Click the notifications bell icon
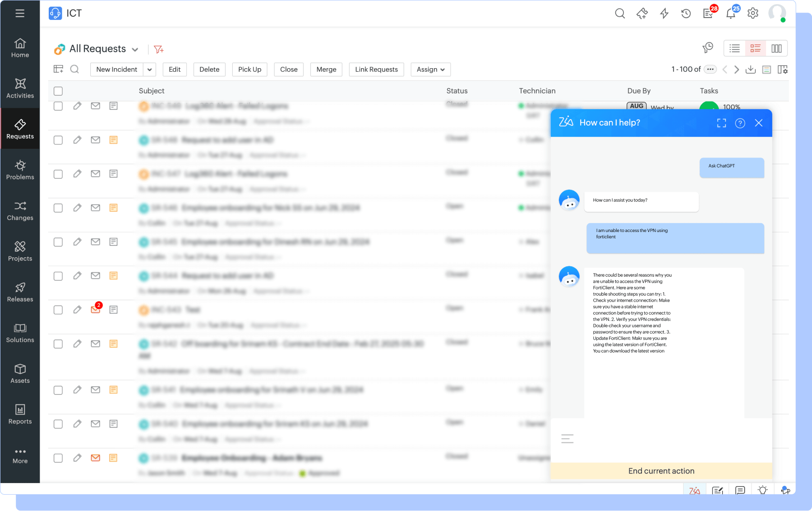 point(731,14)
